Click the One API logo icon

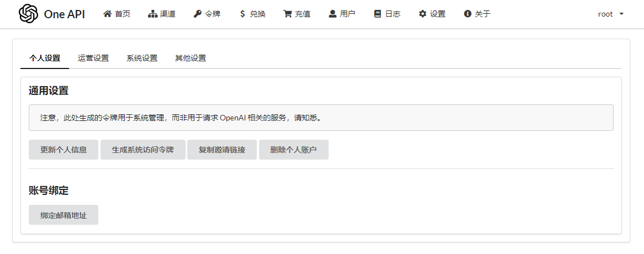(x=28, y=14)
